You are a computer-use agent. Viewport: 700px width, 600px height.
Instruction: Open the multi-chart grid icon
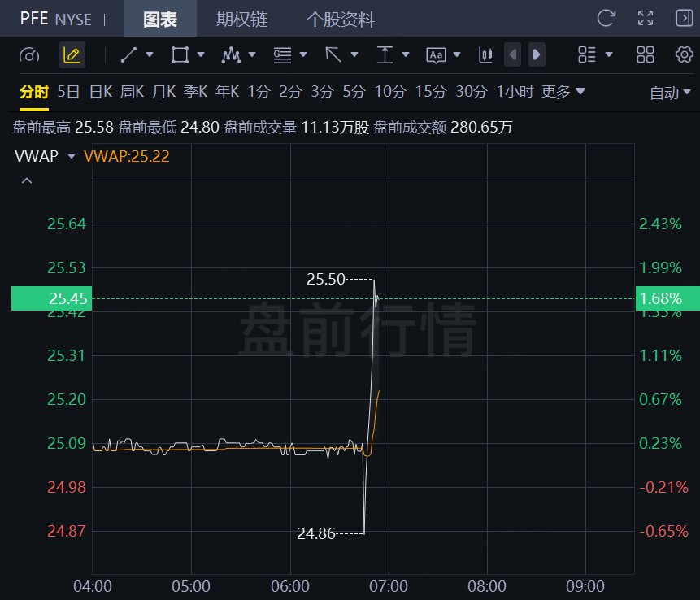click(x=645, y=55)
